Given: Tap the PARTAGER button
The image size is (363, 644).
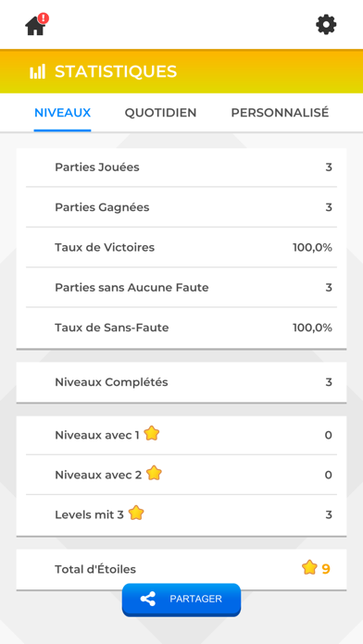Looking at the screenshot, I should 181,600.
